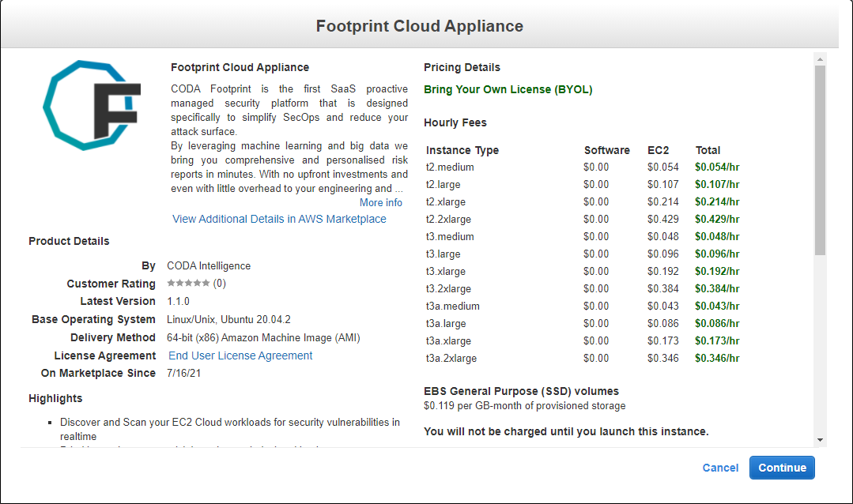Click the 'You will not be charged' notice

[x=566, y=431]
